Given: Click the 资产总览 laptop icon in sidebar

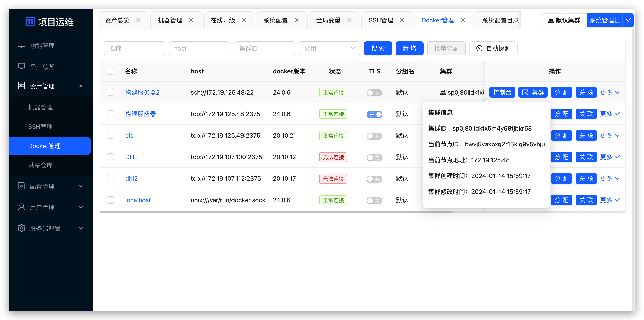Looking at the screenshot, I should point(22,66).
